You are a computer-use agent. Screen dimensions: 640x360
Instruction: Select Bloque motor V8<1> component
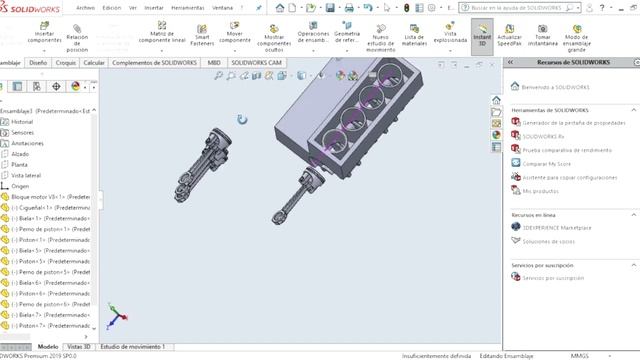point(46,197)
